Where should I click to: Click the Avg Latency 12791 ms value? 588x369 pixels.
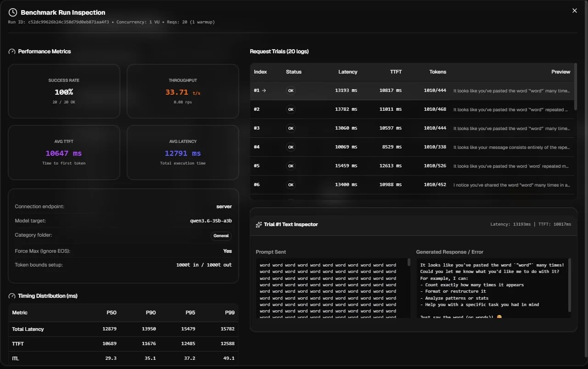183,153
